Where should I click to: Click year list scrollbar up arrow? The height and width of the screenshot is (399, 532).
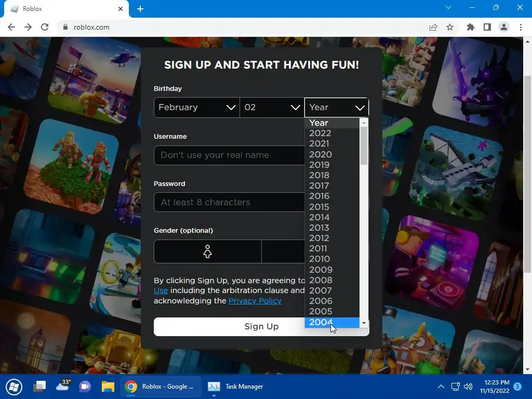(x=364, y=123)
